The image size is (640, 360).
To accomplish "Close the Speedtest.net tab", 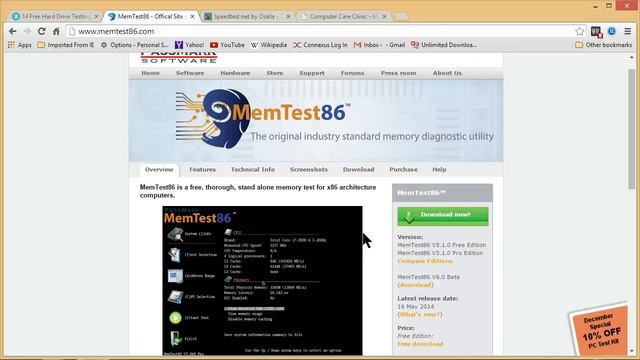I will coord(288,16).
